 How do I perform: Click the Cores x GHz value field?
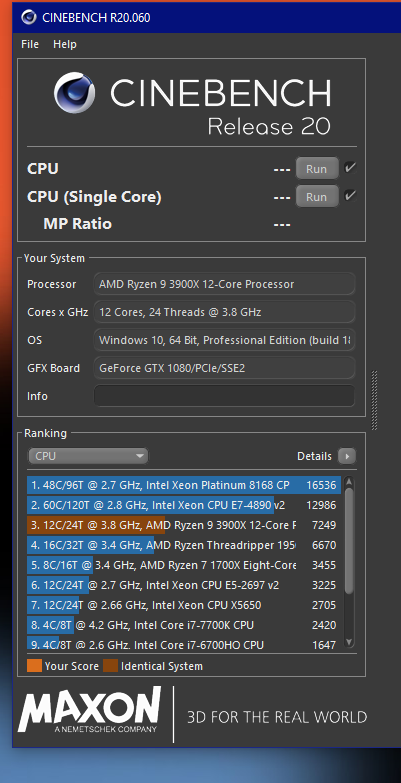[224, 312]
